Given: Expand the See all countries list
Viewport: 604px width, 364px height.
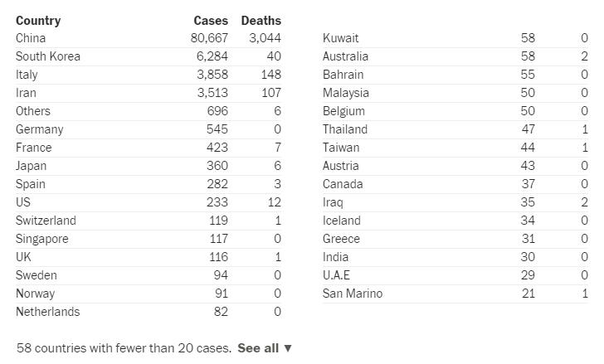Looking at the screenshot, I should [x=265, y=348].
